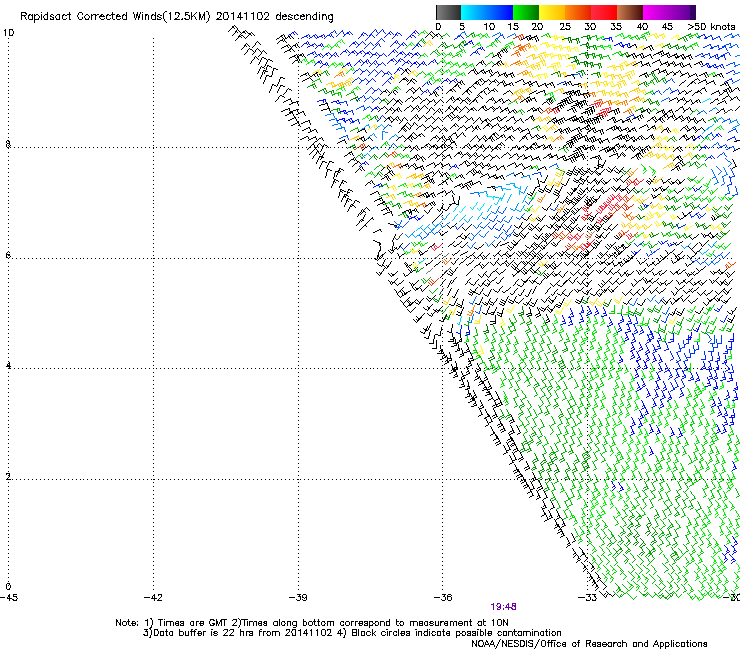Click the longitude label '-36'

[x=443, y=598]
